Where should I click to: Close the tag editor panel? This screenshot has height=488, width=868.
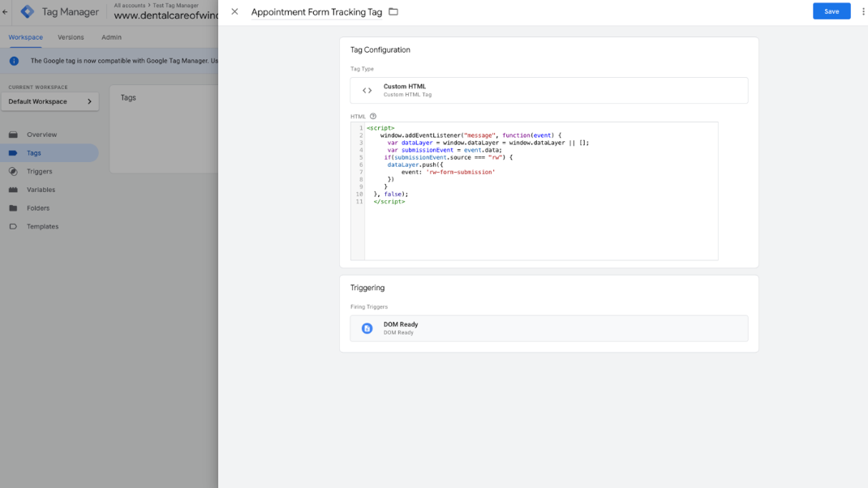(x=234, y=11)
